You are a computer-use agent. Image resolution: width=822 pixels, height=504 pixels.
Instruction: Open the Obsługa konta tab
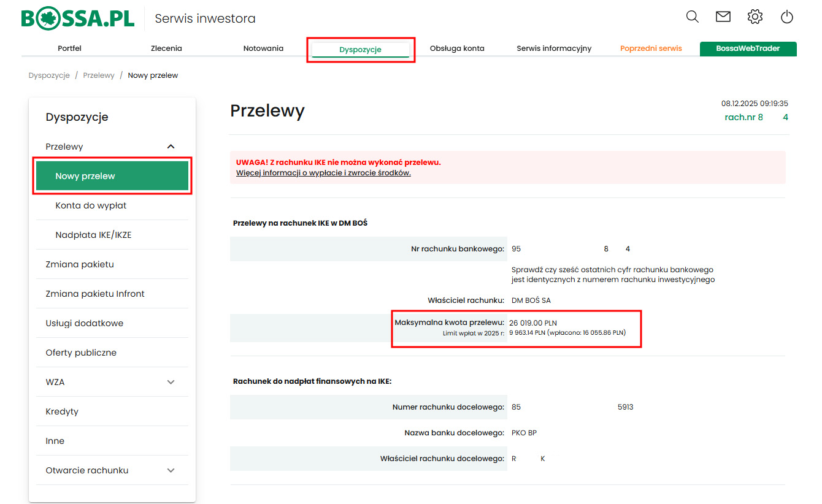(457, 48)
